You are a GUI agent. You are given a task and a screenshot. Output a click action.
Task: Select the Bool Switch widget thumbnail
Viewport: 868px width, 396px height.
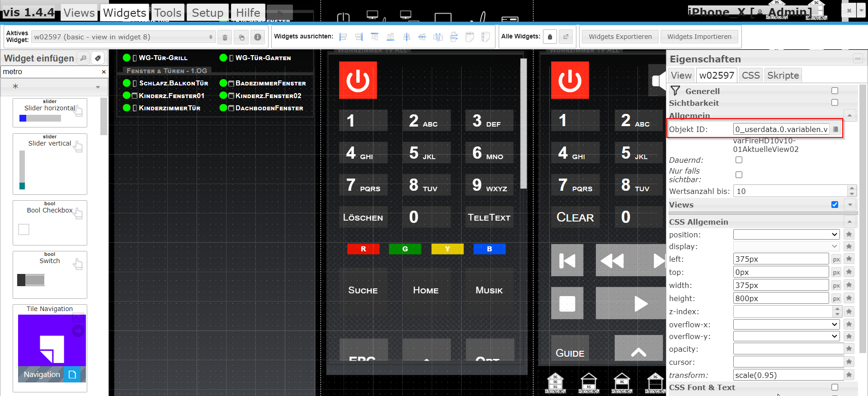point(50,275)
